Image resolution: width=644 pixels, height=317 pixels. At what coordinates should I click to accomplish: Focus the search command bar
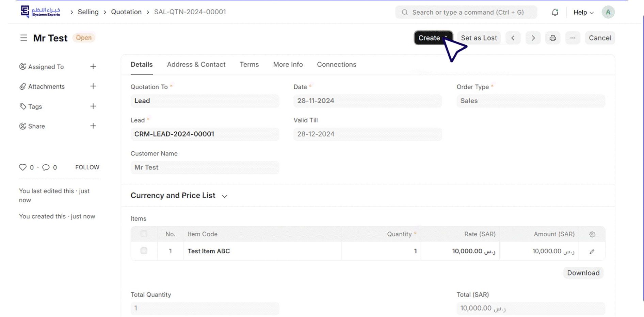(x=466, y=13)
